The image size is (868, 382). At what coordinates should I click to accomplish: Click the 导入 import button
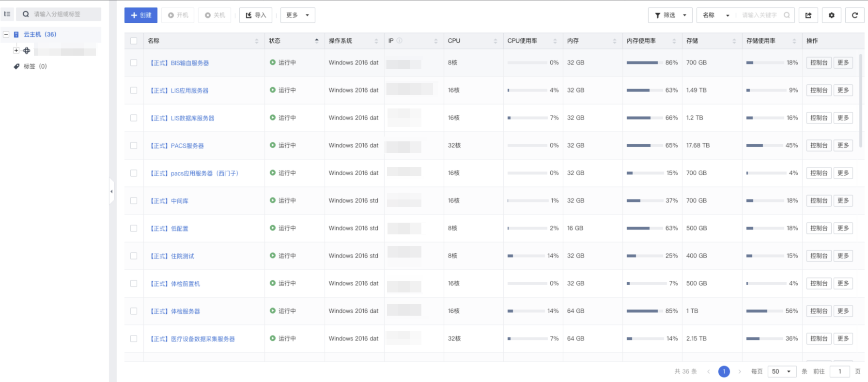[x=256, y=15]
